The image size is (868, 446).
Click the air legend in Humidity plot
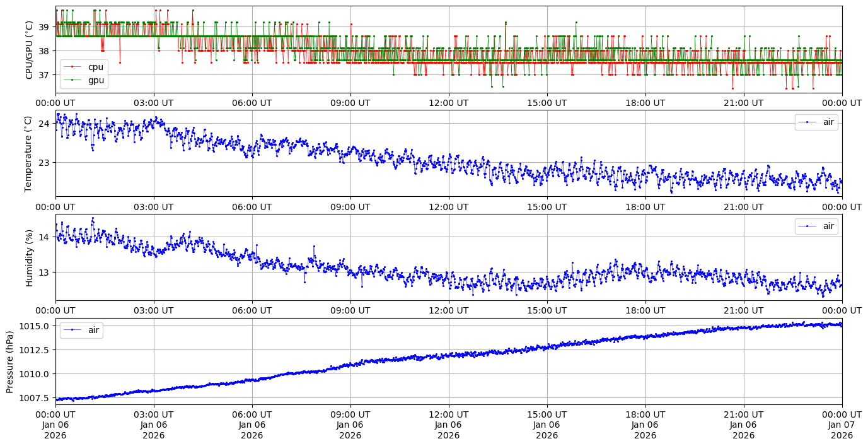(816, 226)
